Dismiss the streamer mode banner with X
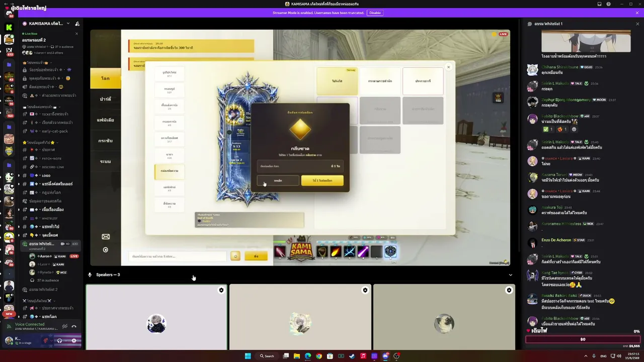The width and height of the screenshot is (644, 362). (637, 13)
